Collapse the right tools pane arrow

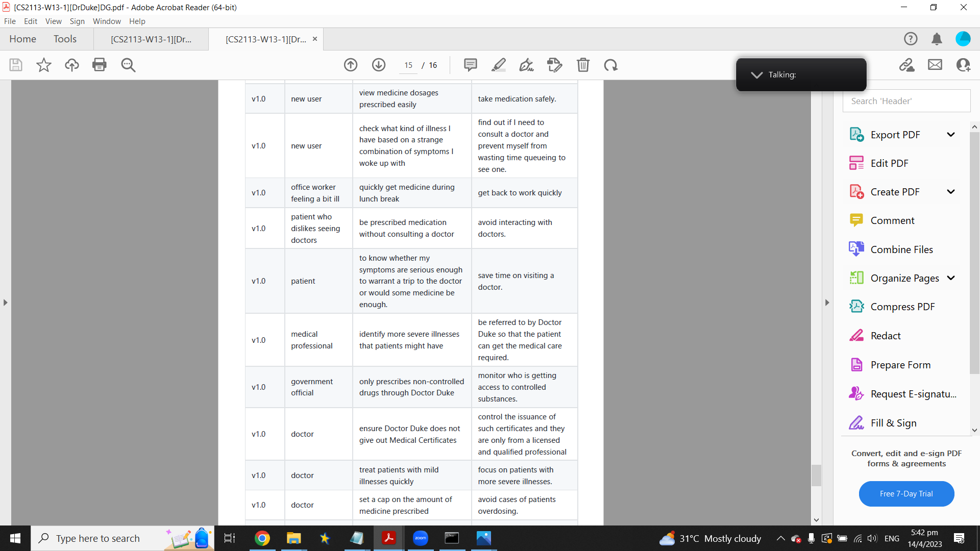[827, 303]
